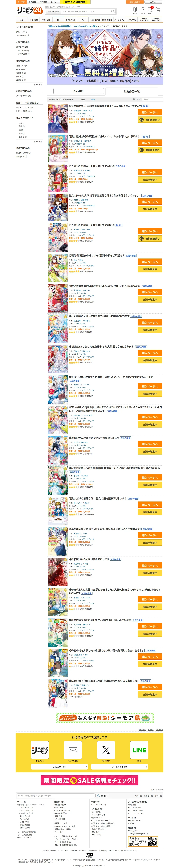This screenshot has width=179, height=868.
Task: Open the はじめて beginner guide icon
Action: tap(135, 10)
